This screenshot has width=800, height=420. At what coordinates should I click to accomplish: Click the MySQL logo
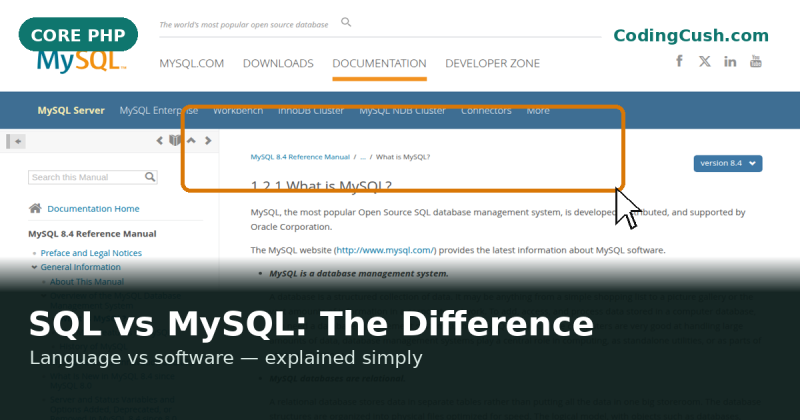click(81, 61)
